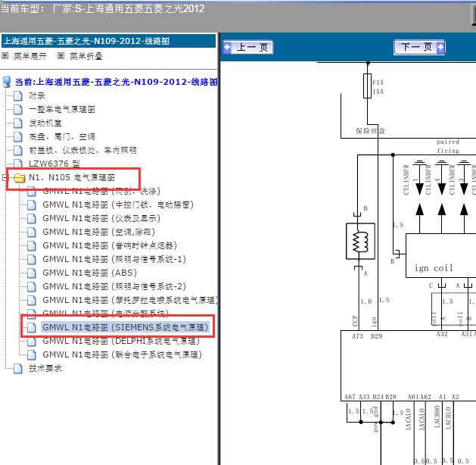
Task: Click page icon beside 照明与信号系统-2 entry
Action: pos(32,286)
